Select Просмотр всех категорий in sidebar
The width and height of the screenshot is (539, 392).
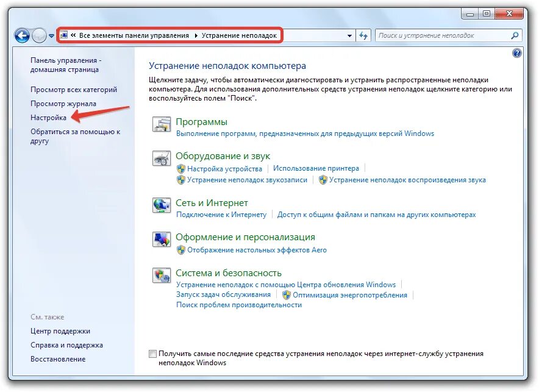pos(74,90)
